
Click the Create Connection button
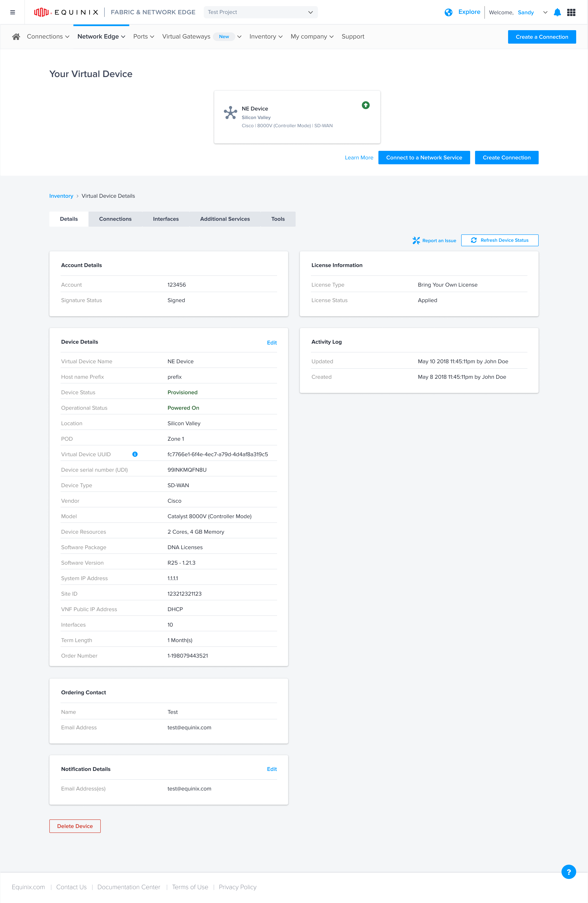click(x=506, y=157)
